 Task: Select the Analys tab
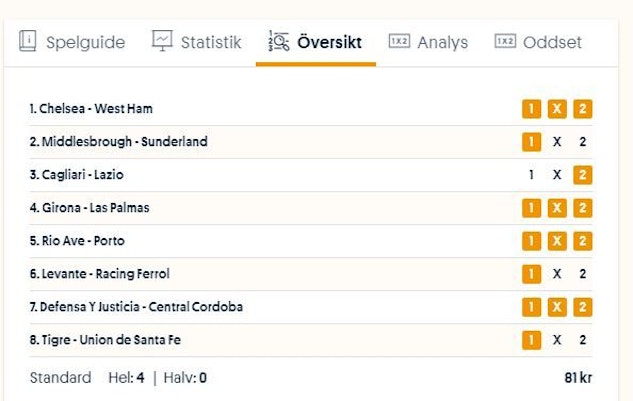pos(442,42)
